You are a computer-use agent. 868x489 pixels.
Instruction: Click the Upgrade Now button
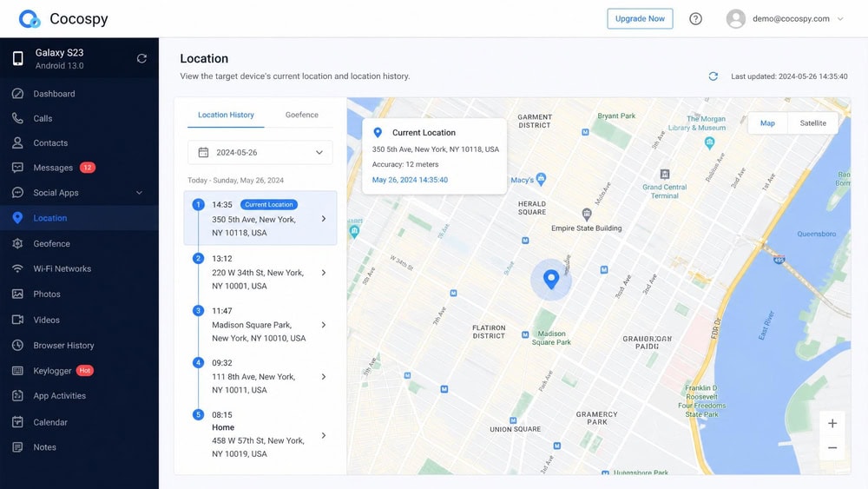(640, 19)
